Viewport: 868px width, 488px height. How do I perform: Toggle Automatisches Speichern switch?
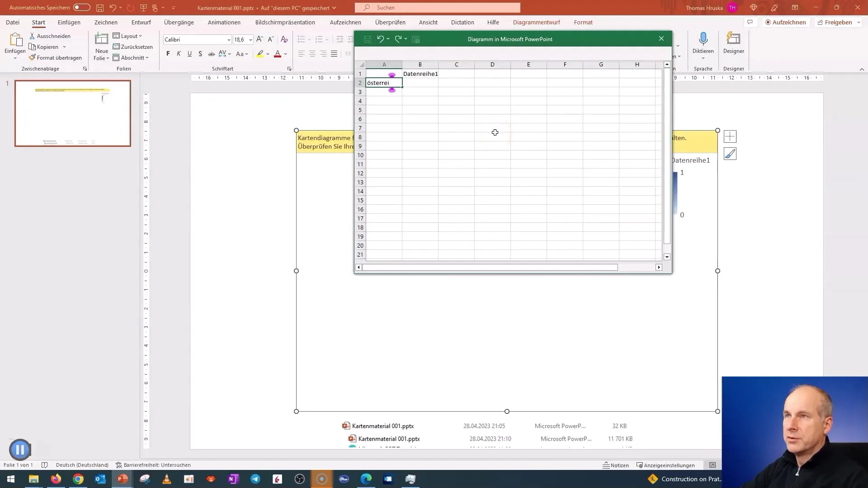[x=82, y=8]
